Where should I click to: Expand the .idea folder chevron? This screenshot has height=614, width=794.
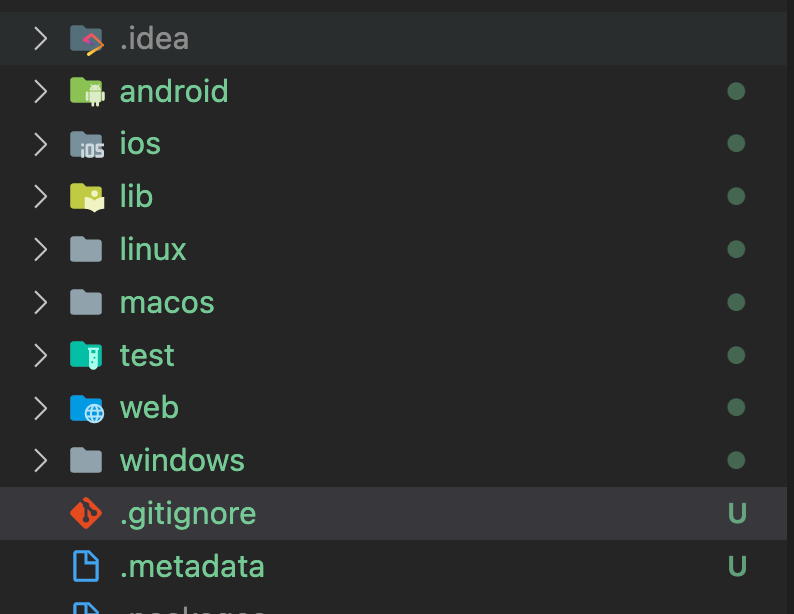(x=41, y=39)
